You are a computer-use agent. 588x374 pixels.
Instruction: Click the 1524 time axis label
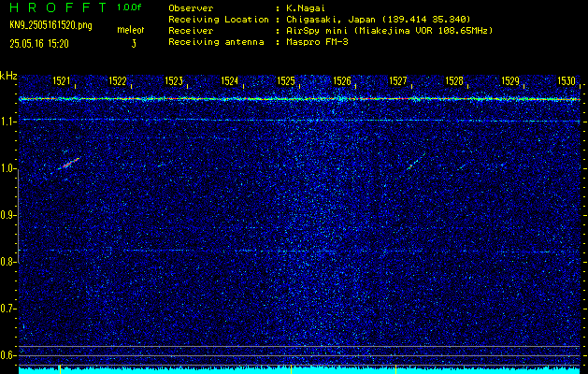coord(230,81)
